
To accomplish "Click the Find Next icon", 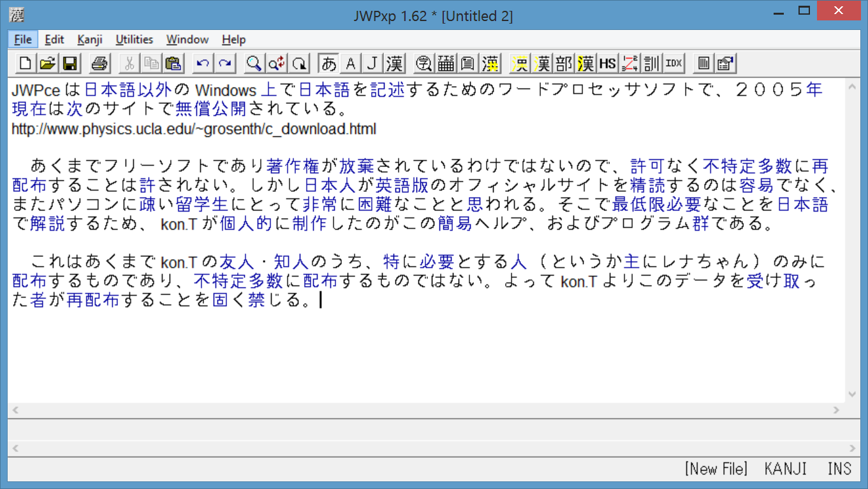I will pyautogui.click(x=298, y=63).
